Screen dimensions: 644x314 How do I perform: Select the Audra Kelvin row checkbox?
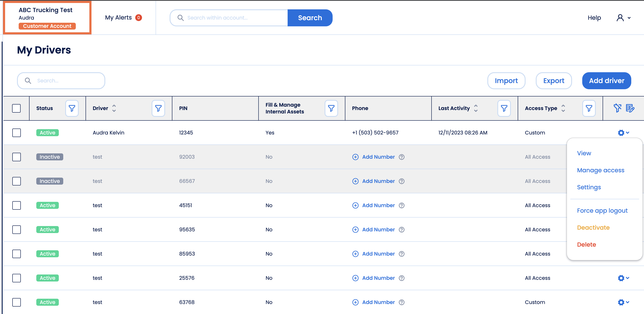pos(17,133)
